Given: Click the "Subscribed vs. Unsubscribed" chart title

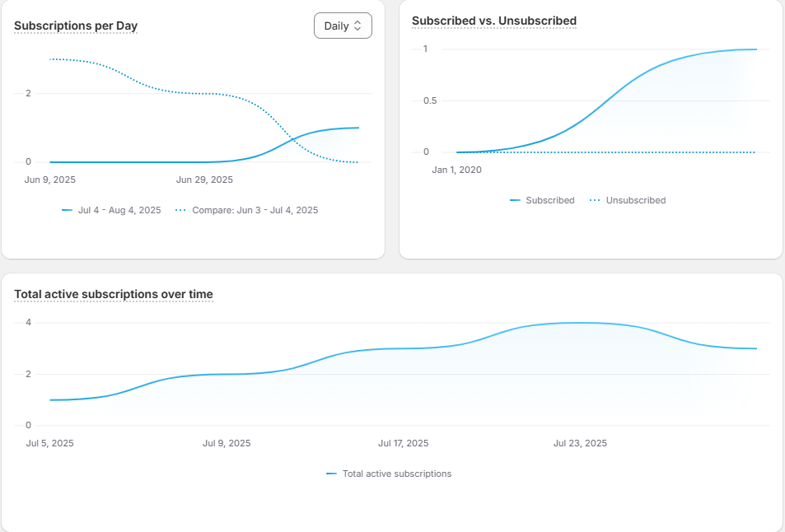Looking at the screenshot, I should (494, 21).
